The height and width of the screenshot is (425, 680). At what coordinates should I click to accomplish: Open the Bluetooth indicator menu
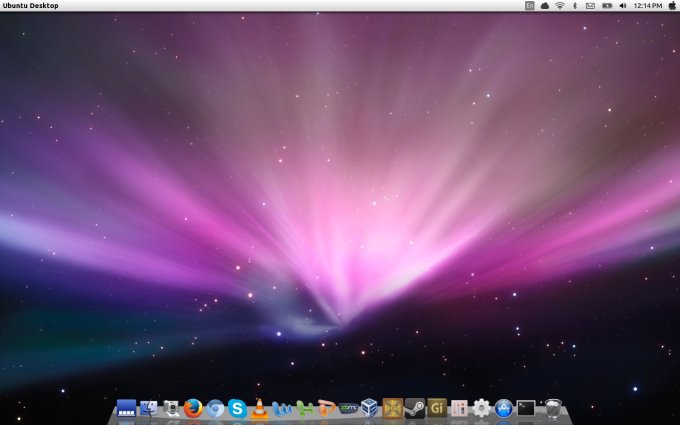point(575,6)
